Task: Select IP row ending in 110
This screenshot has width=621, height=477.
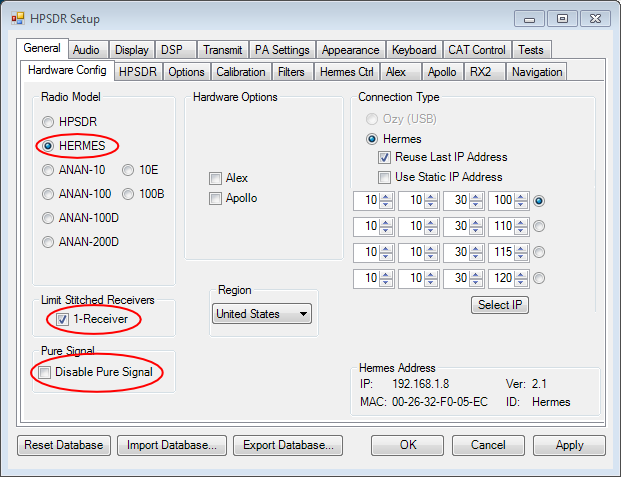Action: click(539, 226)
